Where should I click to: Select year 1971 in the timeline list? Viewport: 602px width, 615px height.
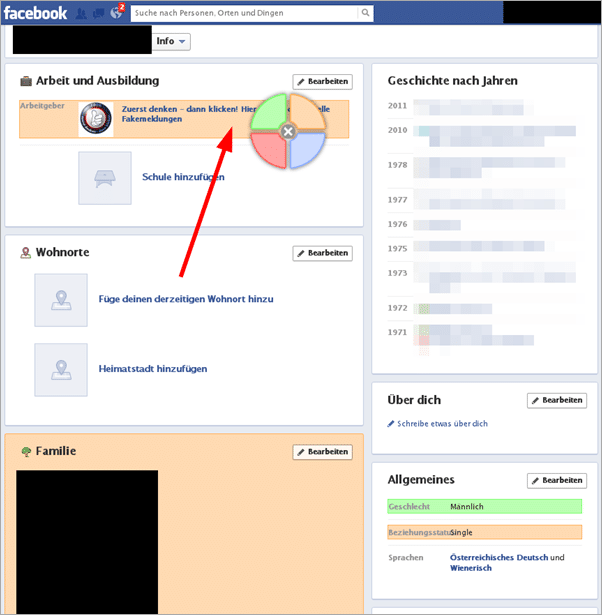(398, 332)
